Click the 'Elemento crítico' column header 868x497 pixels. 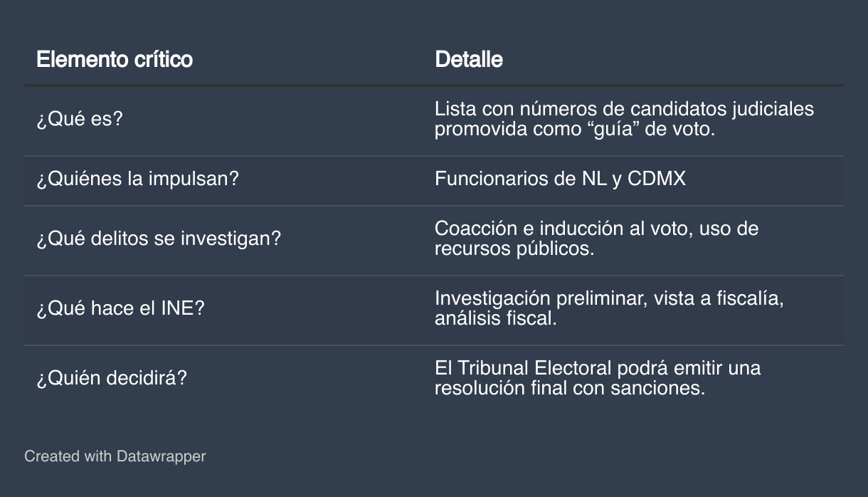click(115, 59)
